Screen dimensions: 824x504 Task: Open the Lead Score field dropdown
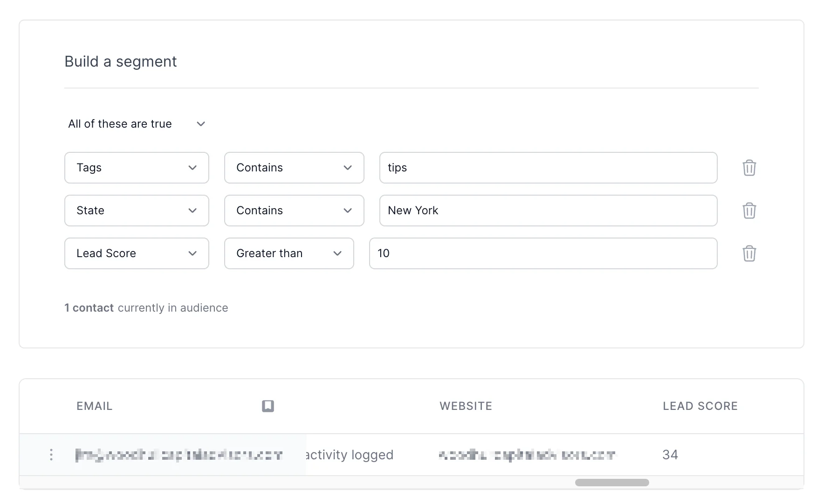(x=137, y=253)
